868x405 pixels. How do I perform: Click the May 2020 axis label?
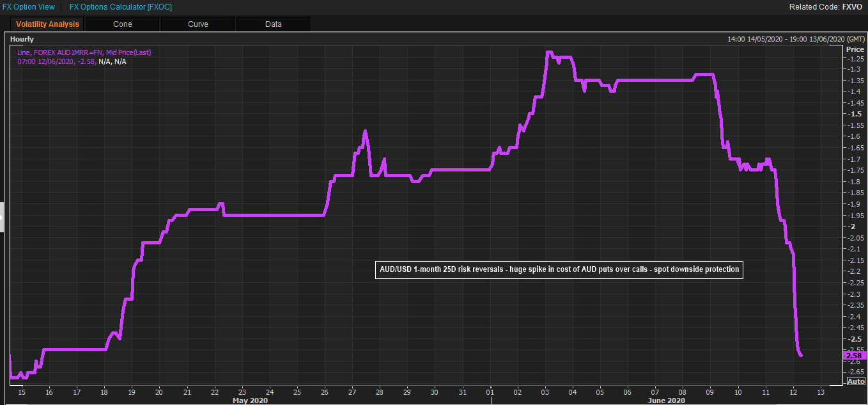pyautogui.click(x=250, y=401)
